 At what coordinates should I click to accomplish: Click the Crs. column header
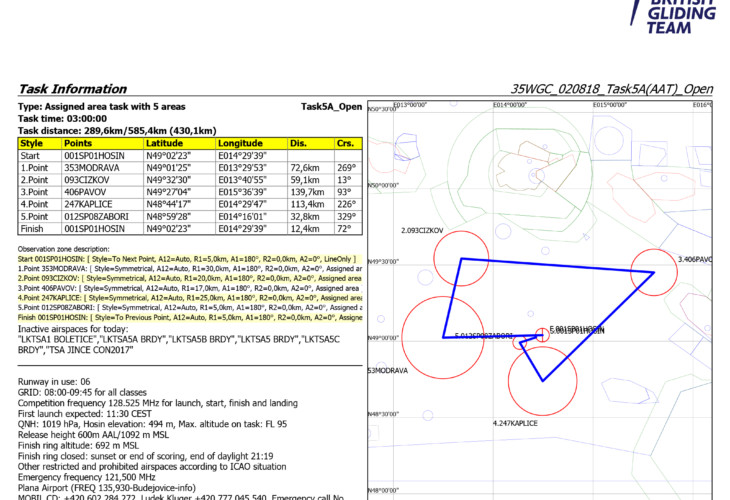[x=346, y=144]
